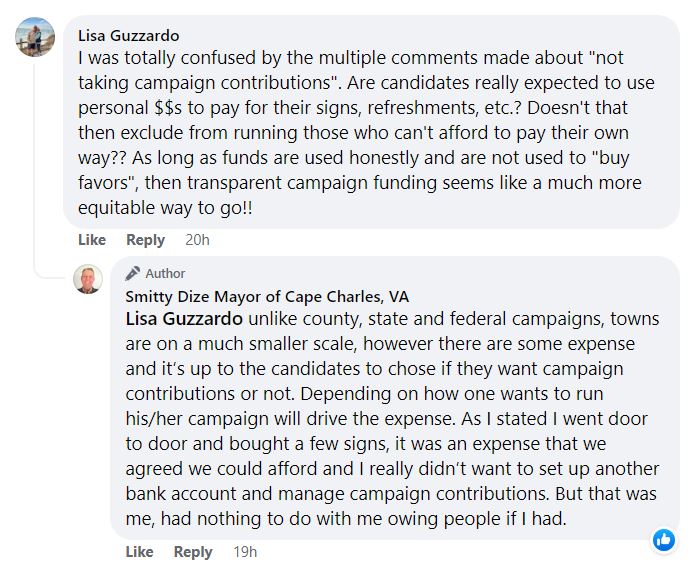Like Smitty Dize's reply
The image size is (699, 565).
(139, 551)
